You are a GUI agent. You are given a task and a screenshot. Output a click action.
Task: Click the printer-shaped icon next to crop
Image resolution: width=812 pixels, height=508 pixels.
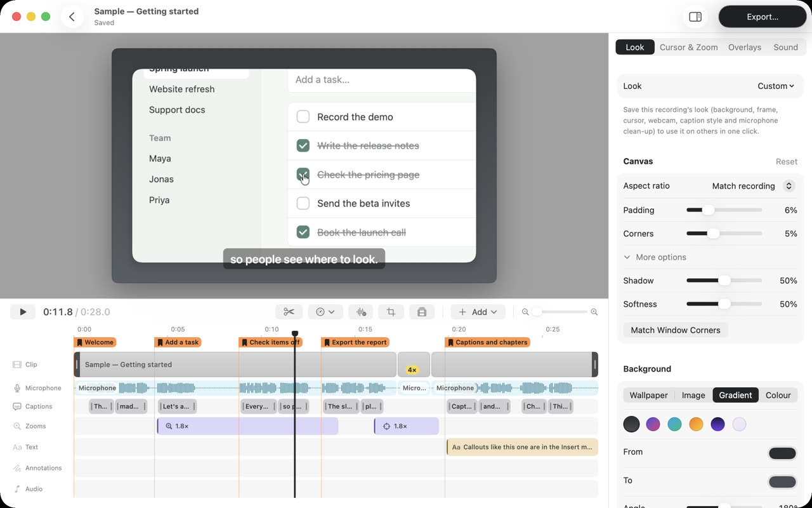click(422, 312)
